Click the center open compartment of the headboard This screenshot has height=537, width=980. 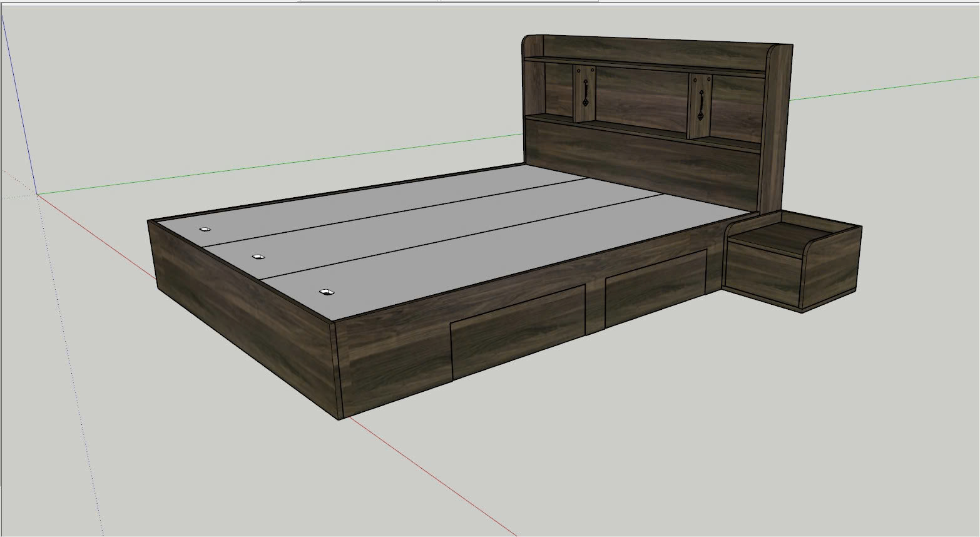tap(641, 97)
